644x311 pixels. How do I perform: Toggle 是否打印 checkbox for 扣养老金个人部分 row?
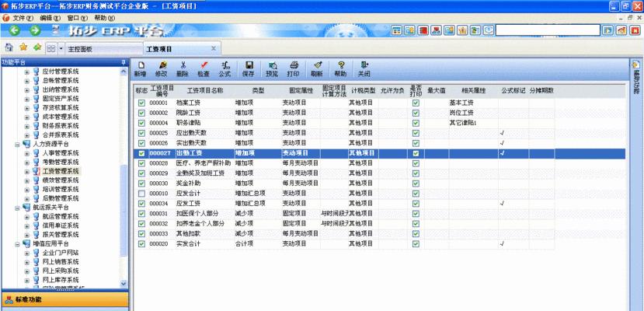pos(416,223)
